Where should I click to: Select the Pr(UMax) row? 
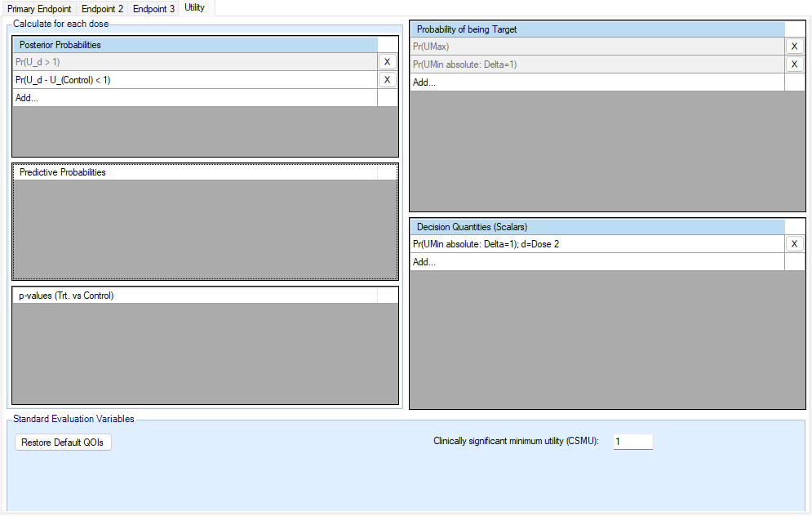(596, 47)
